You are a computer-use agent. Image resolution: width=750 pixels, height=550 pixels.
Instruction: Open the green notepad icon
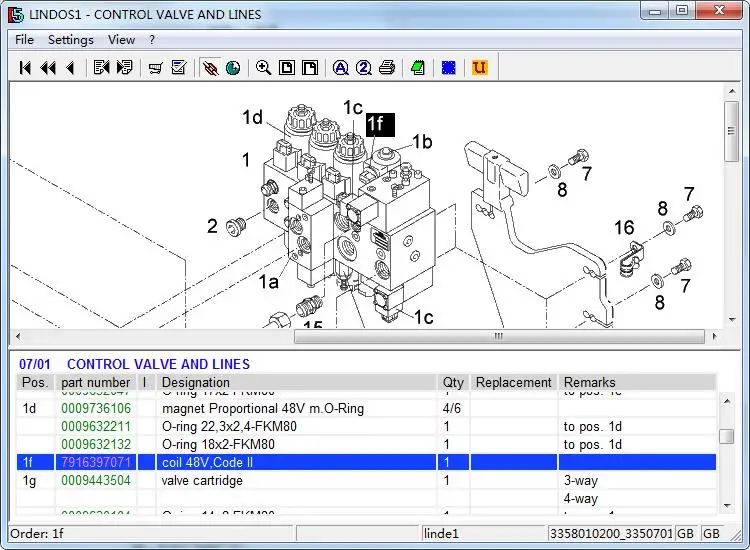coord(418,67)
